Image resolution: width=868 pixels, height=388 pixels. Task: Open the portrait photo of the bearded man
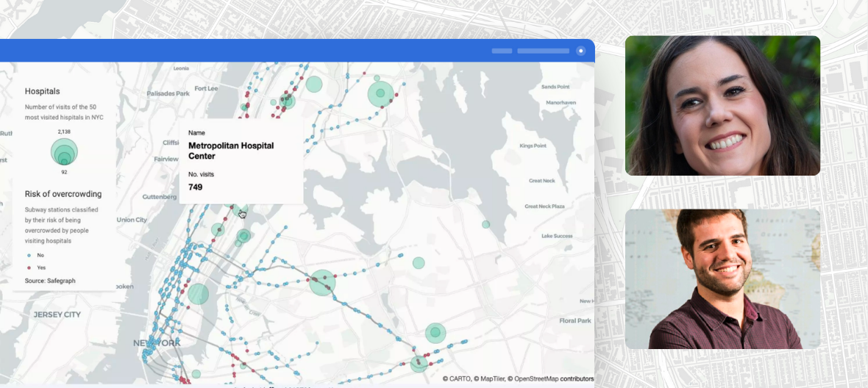(x=722, y=279)
